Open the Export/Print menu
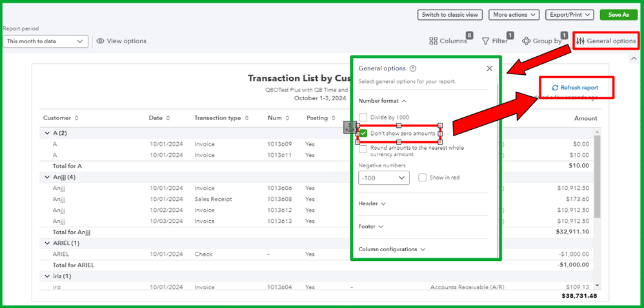This screenshot has height=308, width=644. [570, 15]
